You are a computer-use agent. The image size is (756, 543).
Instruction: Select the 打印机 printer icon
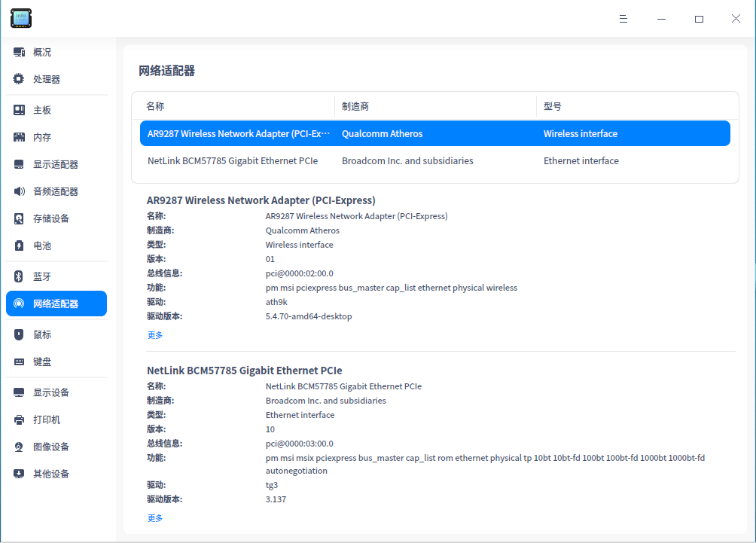click(x=19, y=419)
